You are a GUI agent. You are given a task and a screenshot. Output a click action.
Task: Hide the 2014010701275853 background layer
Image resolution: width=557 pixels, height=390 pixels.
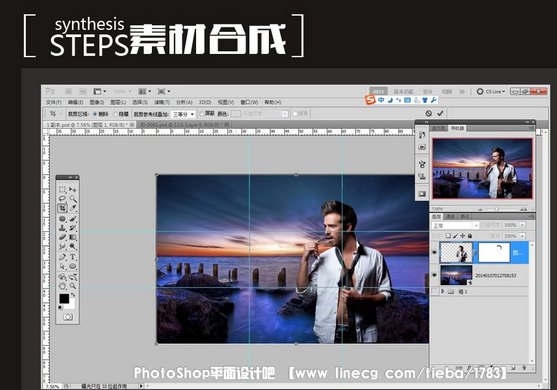(434, 275)
